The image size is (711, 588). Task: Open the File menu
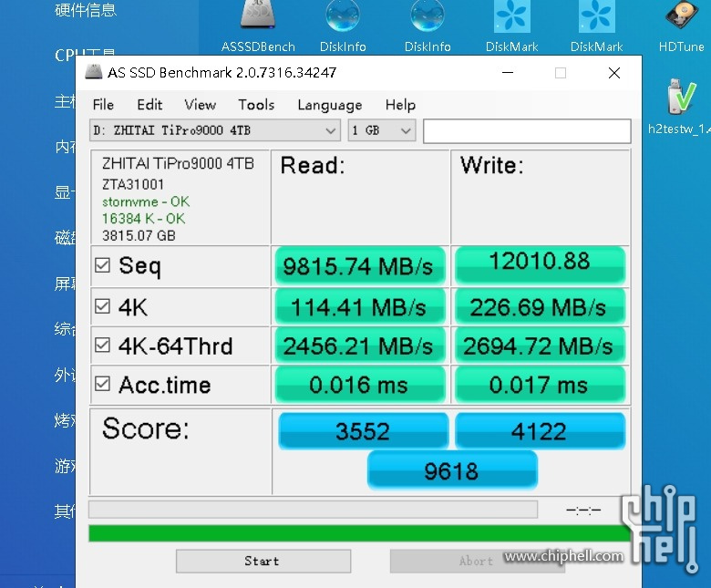pyautogui.click(x=103, y=105)
